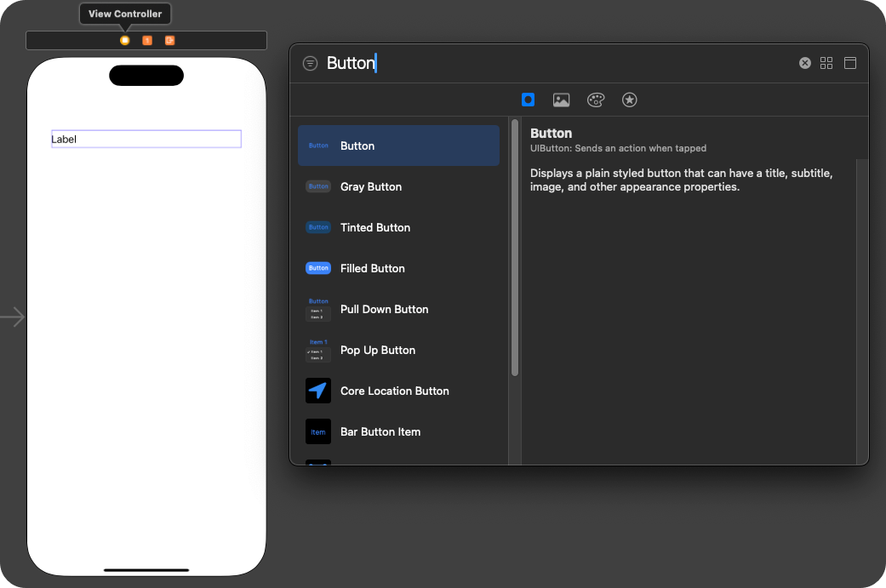Select the Core Location Button item
The image size is (886, 588).
coord(398,391)
